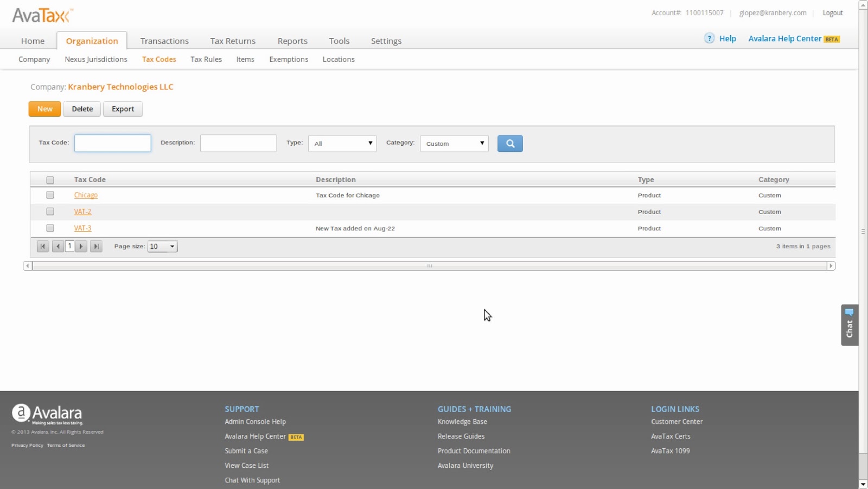
Task: Go to previous page of results
Action: 58,247
